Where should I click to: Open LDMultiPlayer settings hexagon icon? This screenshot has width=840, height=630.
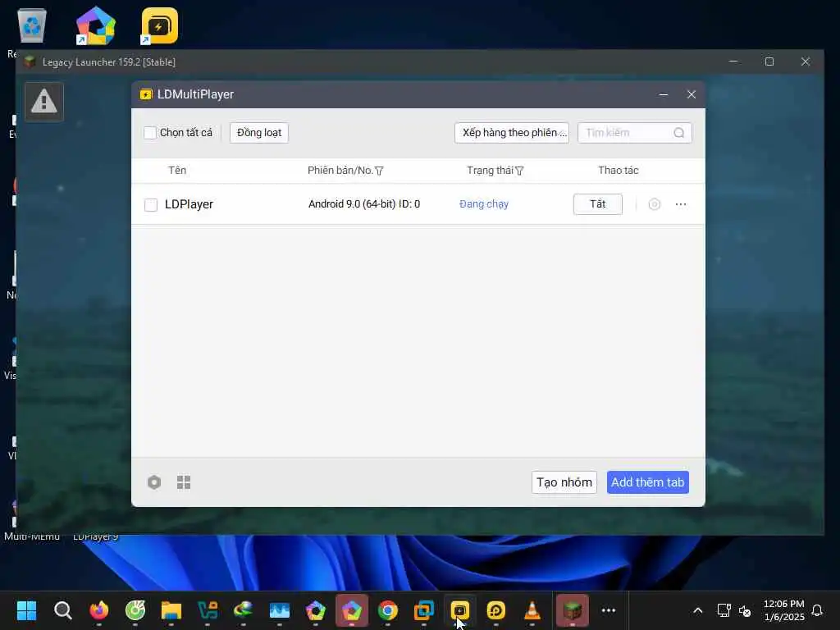click(154, 482)
